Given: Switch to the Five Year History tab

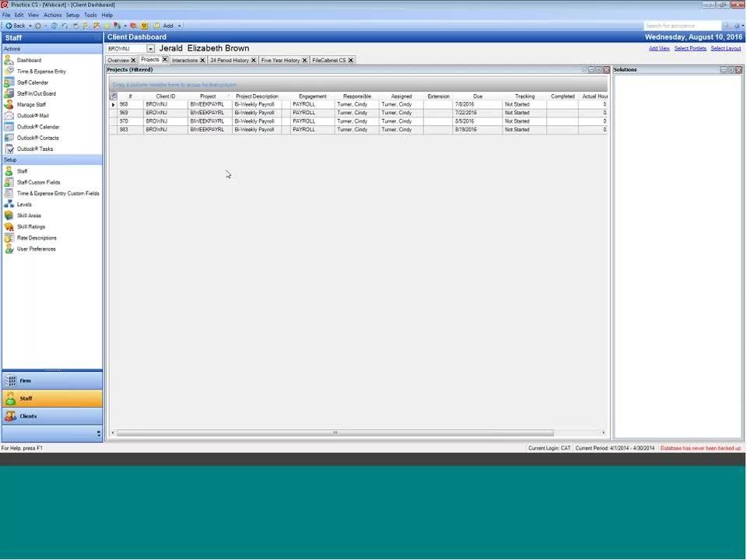Looking at the screenshot, I should (x=280, y=60).
